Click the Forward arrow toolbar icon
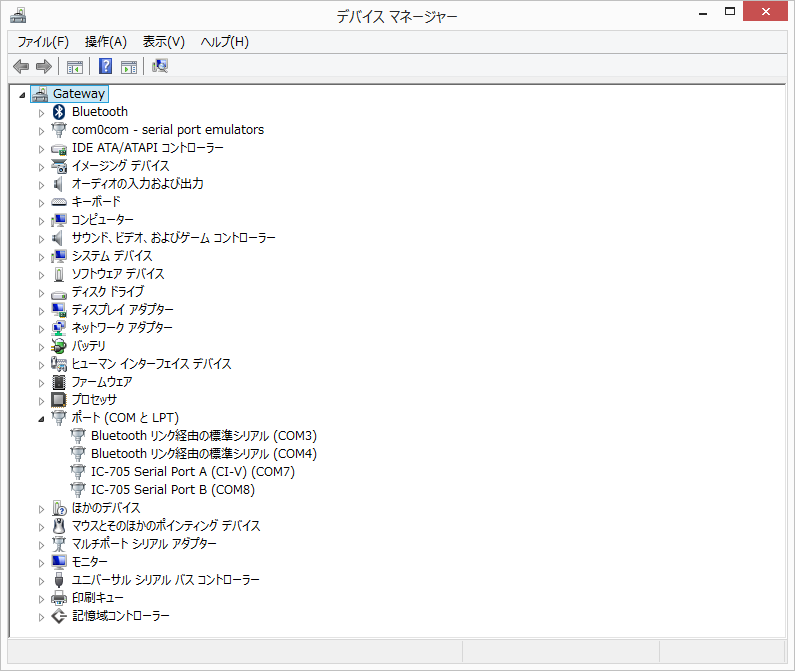The height and width of the screenshot is (671, 795). click(x=44, y=66)
